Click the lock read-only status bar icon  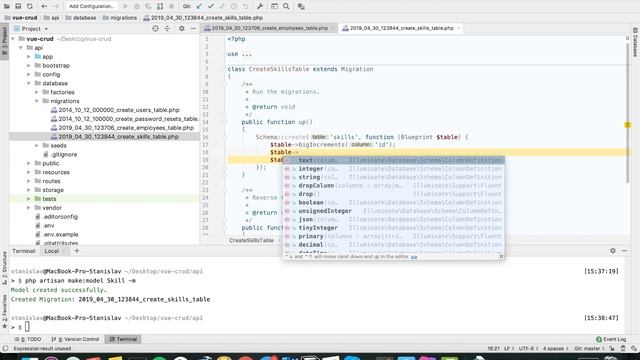pos(611,349)
